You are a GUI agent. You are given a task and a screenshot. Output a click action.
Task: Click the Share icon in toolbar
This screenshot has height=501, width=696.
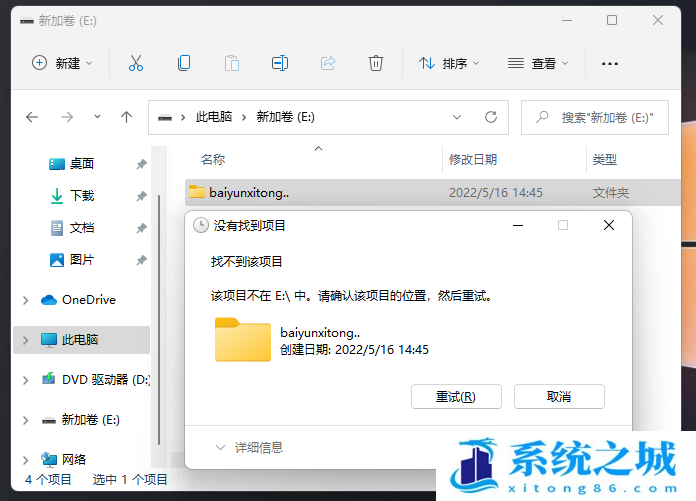[x=328, y=63]
